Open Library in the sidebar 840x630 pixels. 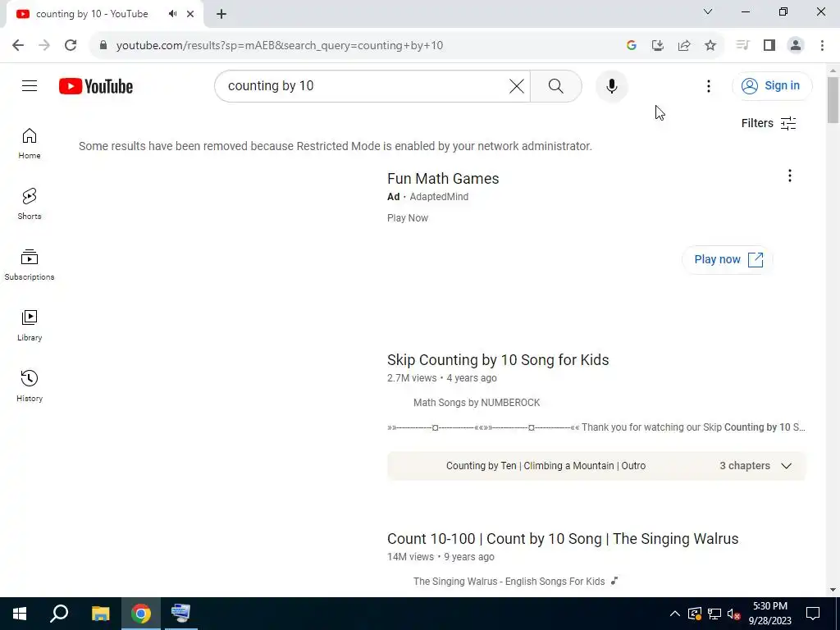(x=30, y=325)
